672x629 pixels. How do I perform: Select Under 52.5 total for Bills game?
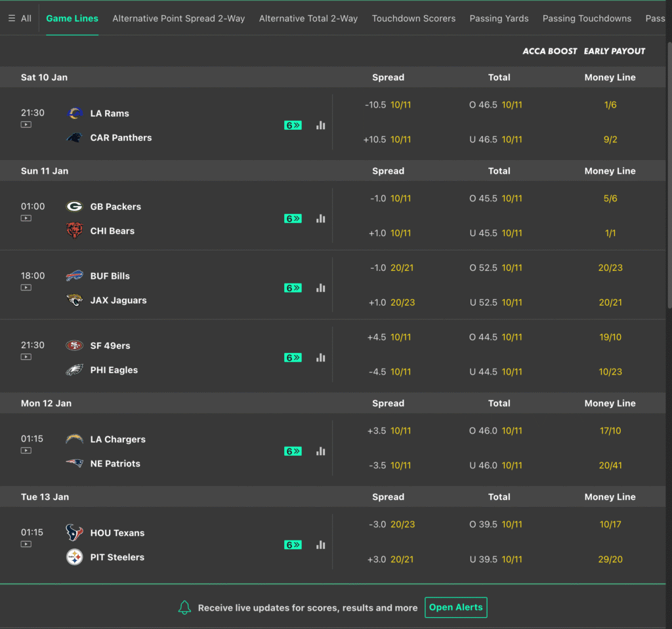click(x=496, y=302)
